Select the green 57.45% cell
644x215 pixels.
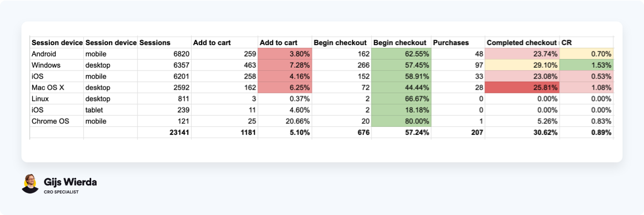click(401, 65)
